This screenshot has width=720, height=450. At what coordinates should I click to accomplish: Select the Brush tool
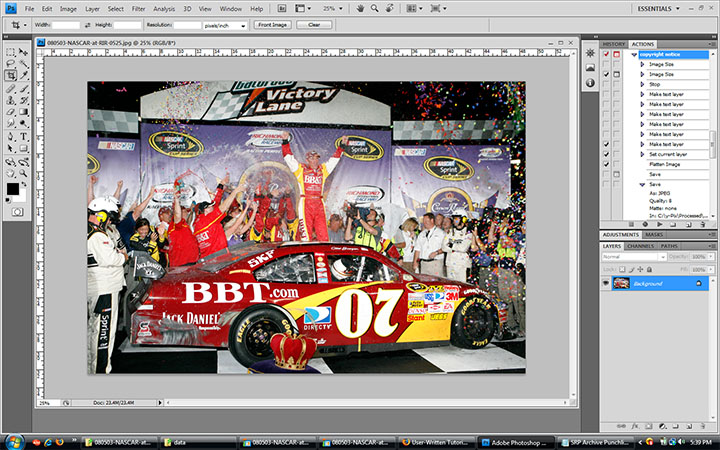[23, 89]
